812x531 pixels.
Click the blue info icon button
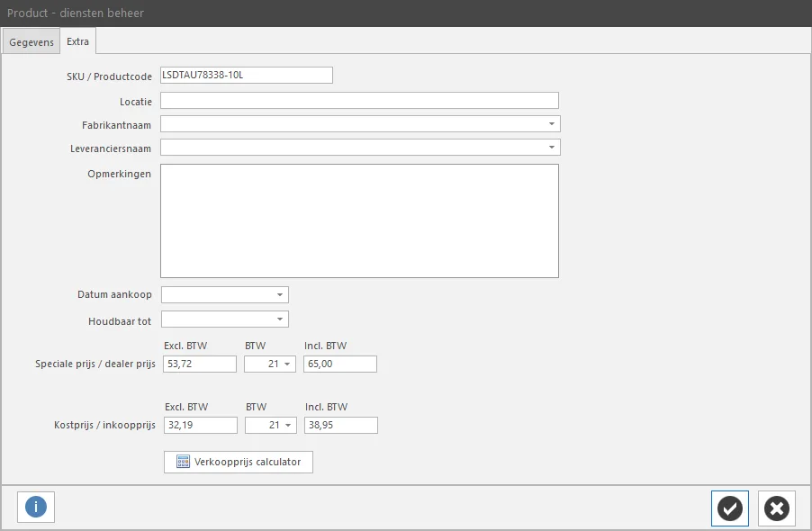(x=36, y=507)
